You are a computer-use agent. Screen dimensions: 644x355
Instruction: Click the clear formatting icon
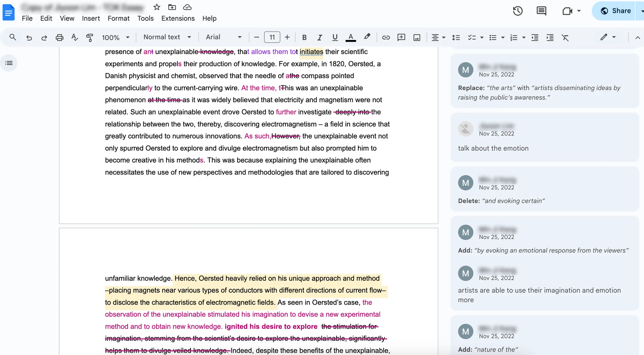pos(565,37)
